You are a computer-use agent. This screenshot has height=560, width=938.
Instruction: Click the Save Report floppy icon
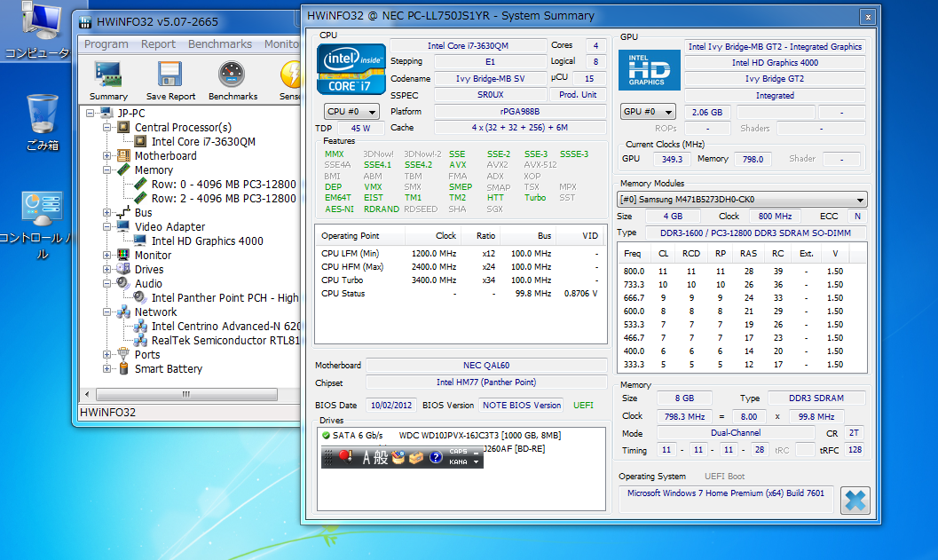[x=169, y=75]
